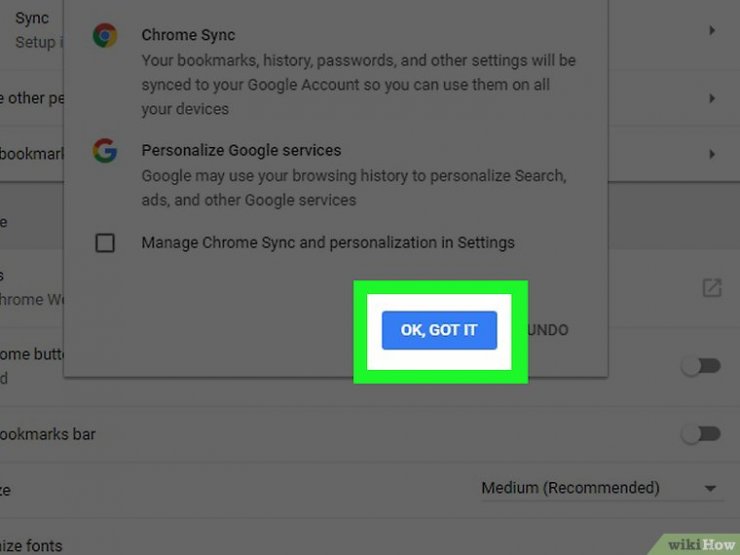This screenshot has width=740, height=555.
Task: Click the Google G logo icon
Action: (105, 151)
